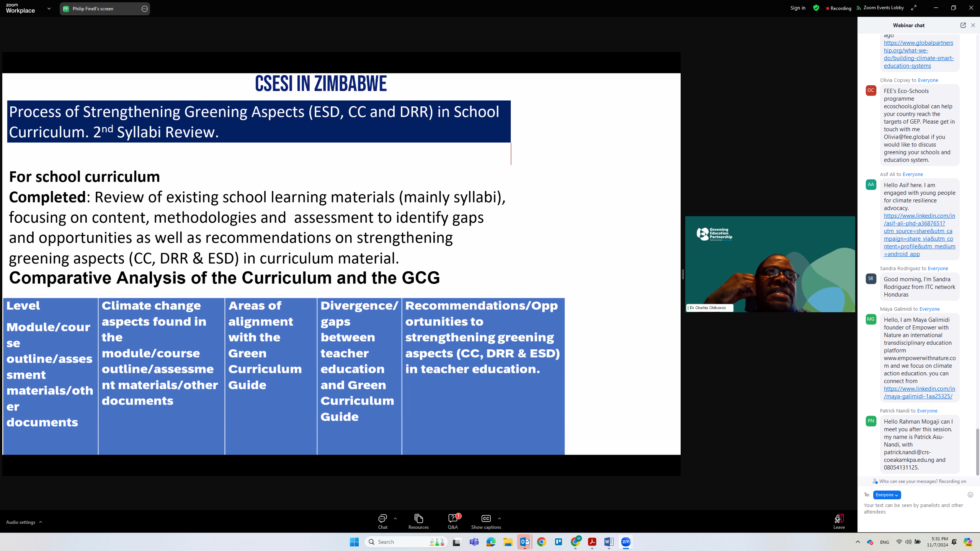Image resolution: width=980 pixels, height=551 pixels.
Task: Click the chat panel scrollbar
Action: coord(977,452)
